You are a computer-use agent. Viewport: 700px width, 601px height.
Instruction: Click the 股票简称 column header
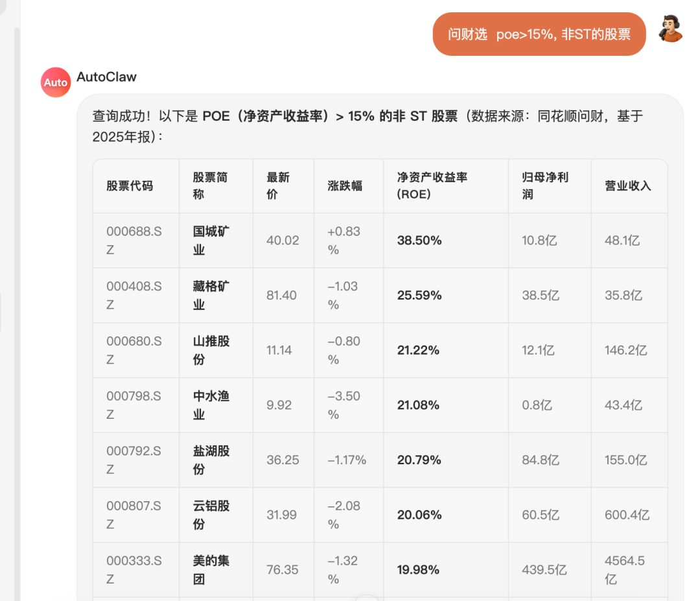click(x=210, y=186)
